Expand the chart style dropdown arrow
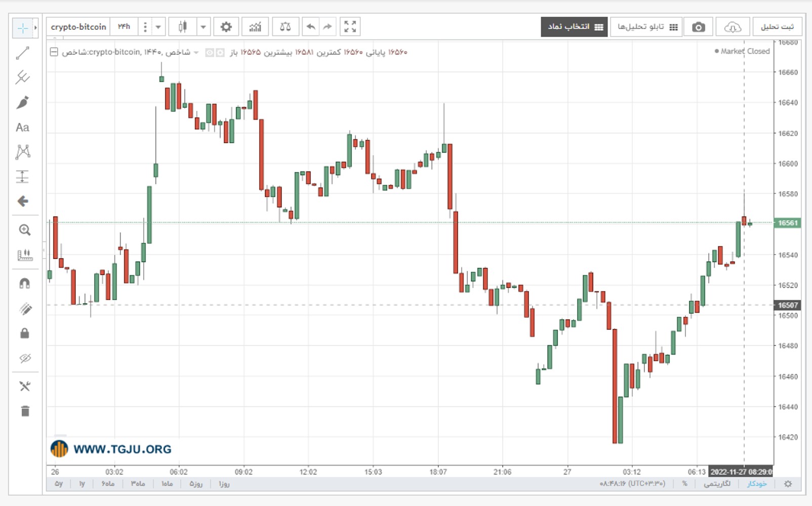This screenshot has height=506, width=812. [203, 27]
